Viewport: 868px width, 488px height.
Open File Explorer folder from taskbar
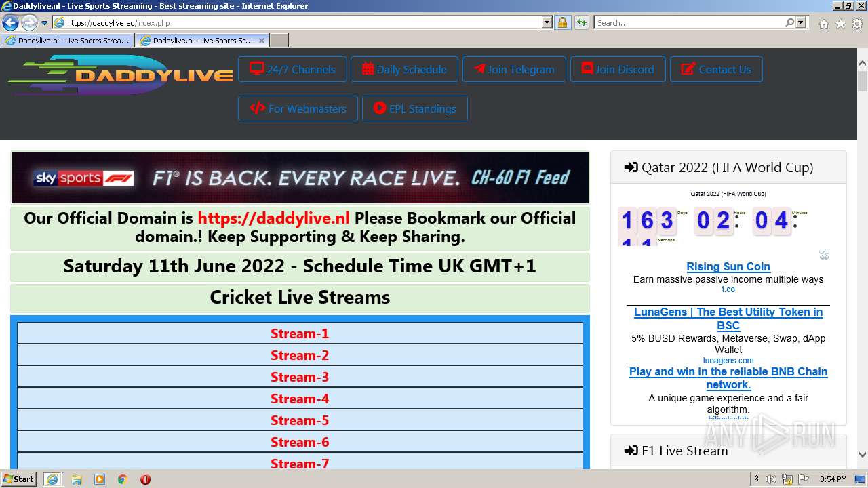coord(77,479)
